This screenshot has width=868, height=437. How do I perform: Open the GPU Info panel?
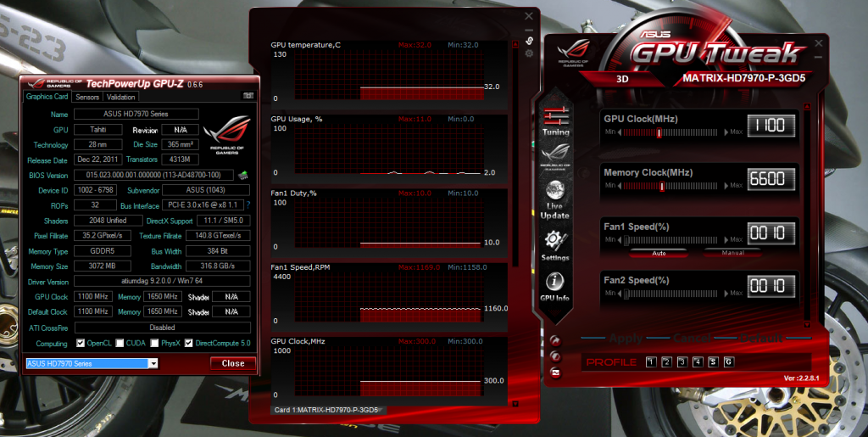(554, 287)
